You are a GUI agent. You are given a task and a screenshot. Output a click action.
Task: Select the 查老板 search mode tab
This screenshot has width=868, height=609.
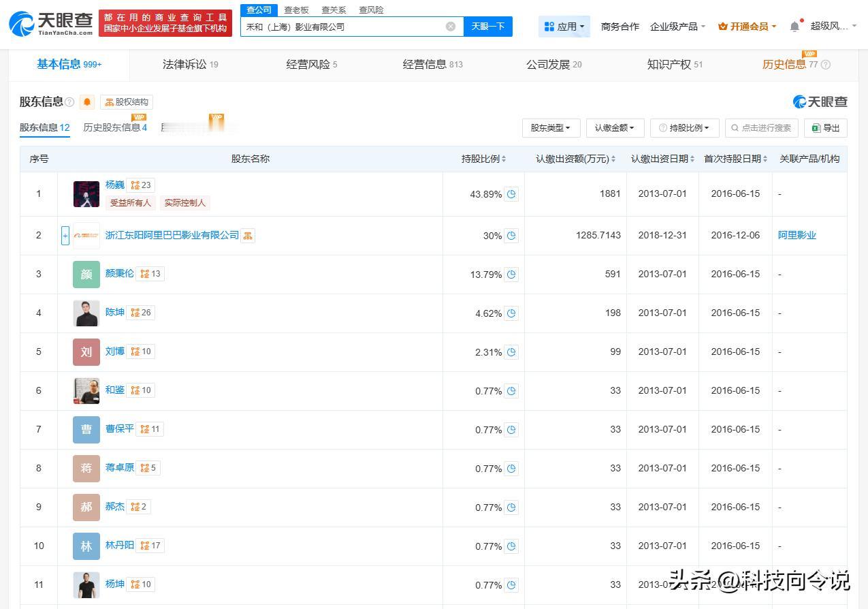(x=296, y=10)
